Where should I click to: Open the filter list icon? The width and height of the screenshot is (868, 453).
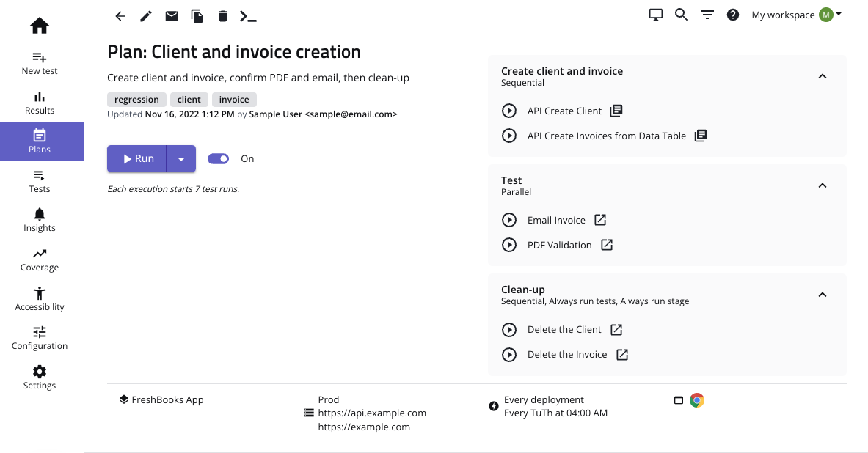pyautogui.click(x=707, y=15)
